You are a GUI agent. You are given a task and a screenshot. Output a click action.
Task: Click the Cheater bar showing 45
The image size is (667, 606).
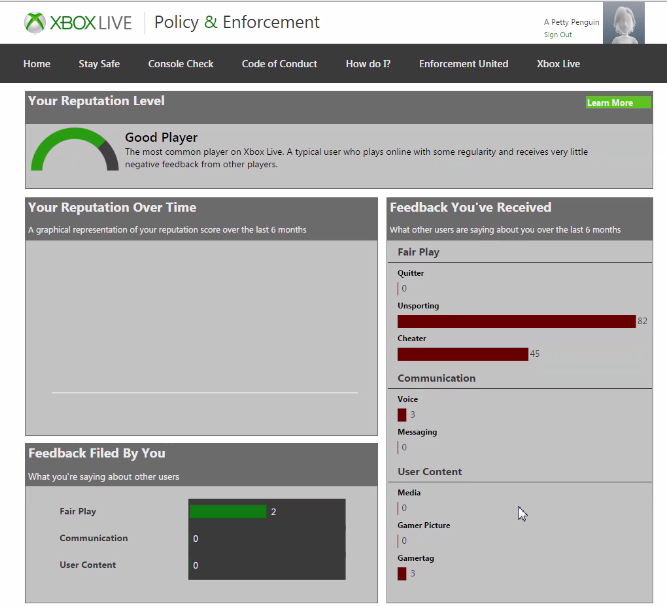point(463,354)
